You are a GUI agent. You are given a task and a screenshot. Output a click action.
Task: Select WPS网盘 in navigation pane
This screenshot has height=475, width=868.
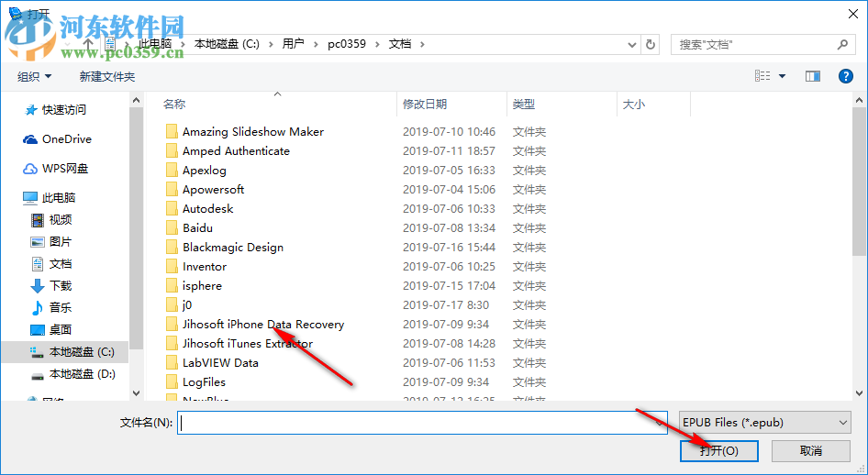tap(65, 169)
